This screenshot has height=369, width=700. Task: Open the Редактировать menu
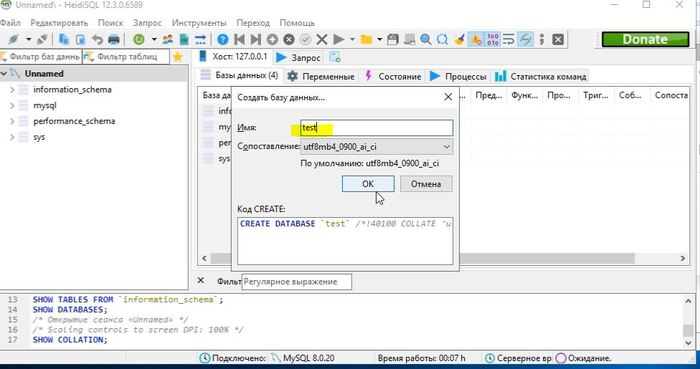tap(59, 22)
